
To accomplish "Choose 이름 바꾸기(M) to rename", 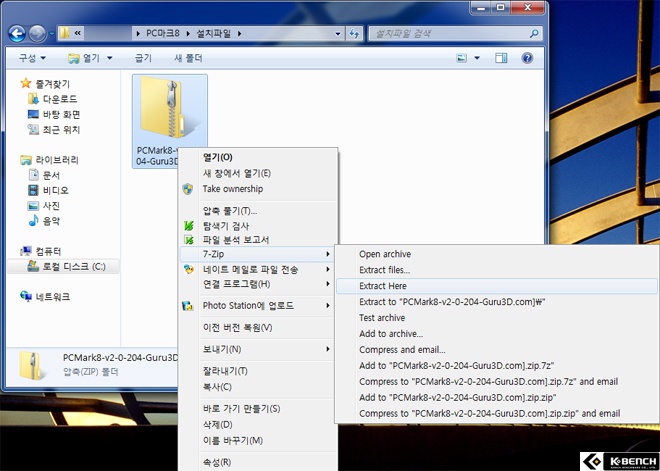I will [x=258, y=441].
